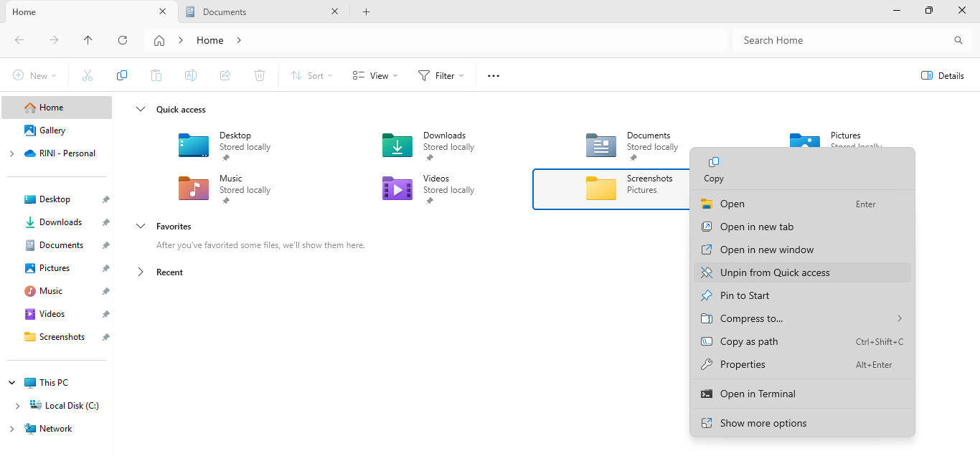Image resolution: width=980 pixels, height=456 pixels.
Task: Click the Up arrow navigation icon
Action: coord(88,40)
